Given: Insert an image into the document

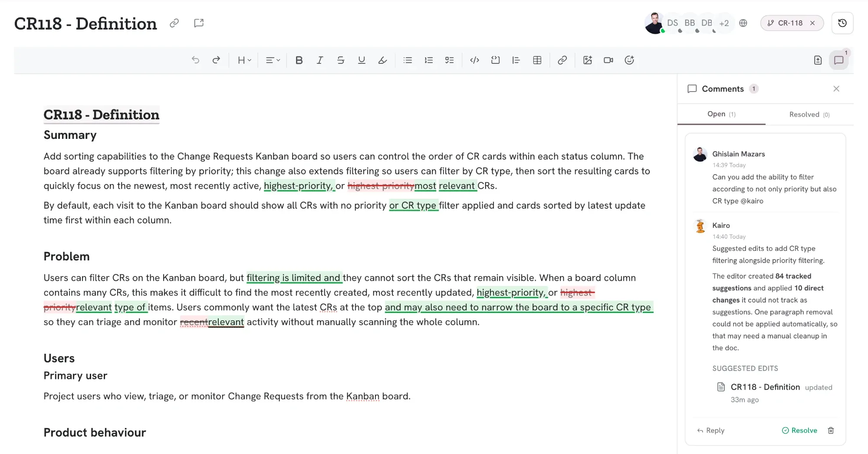Looking at the screenshot, I should pyautogui.click(x=588, y=60).
